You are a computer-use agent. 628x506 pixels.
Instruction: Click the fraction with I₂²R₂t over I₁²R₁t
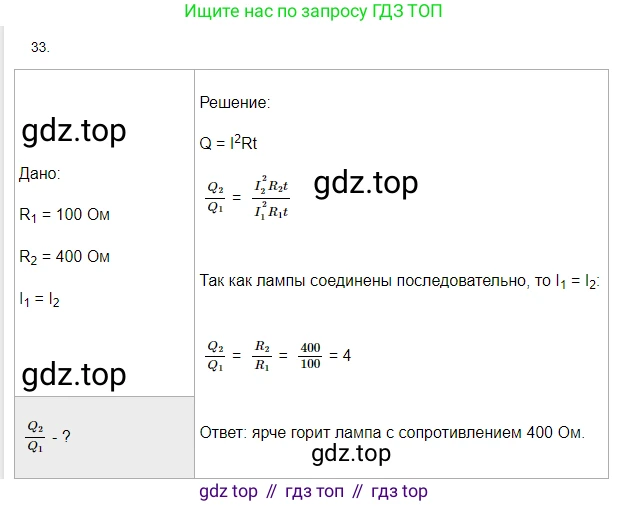tap(271, 197)
